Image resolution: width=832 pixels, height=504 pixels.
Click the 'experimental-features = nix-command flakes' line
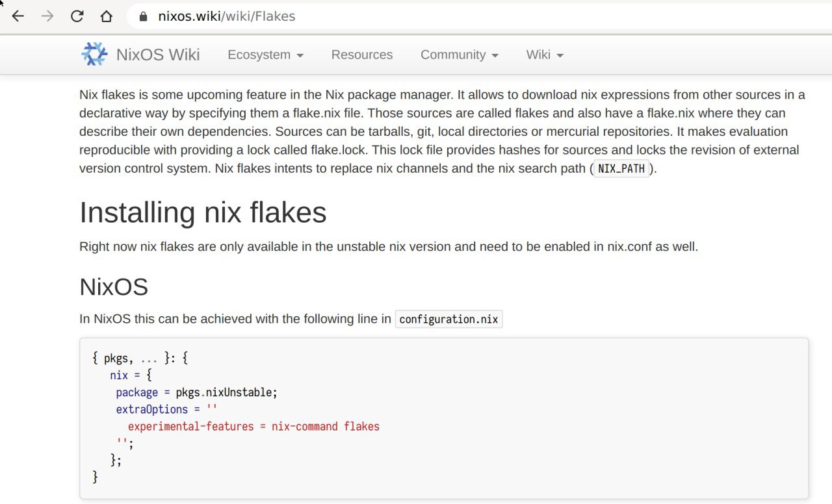253,427
